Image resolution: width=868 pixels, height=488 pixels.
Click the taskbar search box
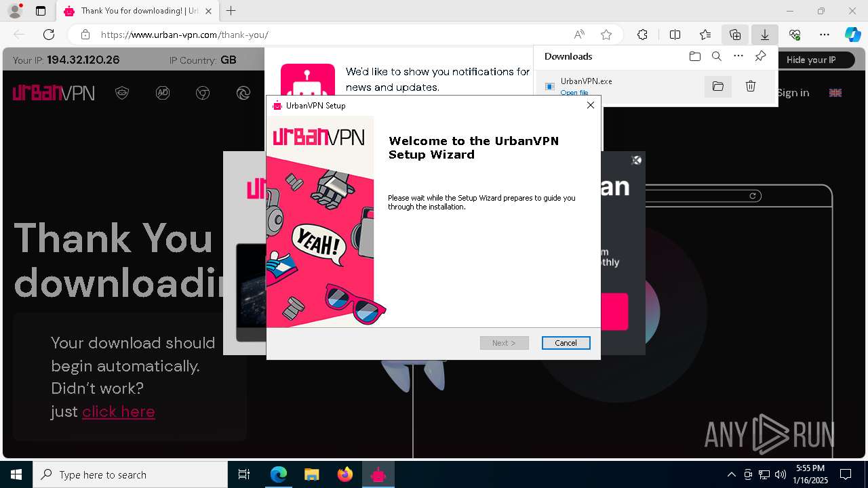coord(130,474)
